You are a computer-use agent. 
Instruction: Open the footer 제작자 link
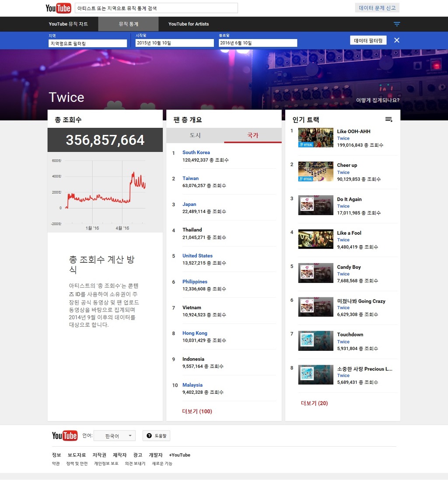(x=119, y=455)
